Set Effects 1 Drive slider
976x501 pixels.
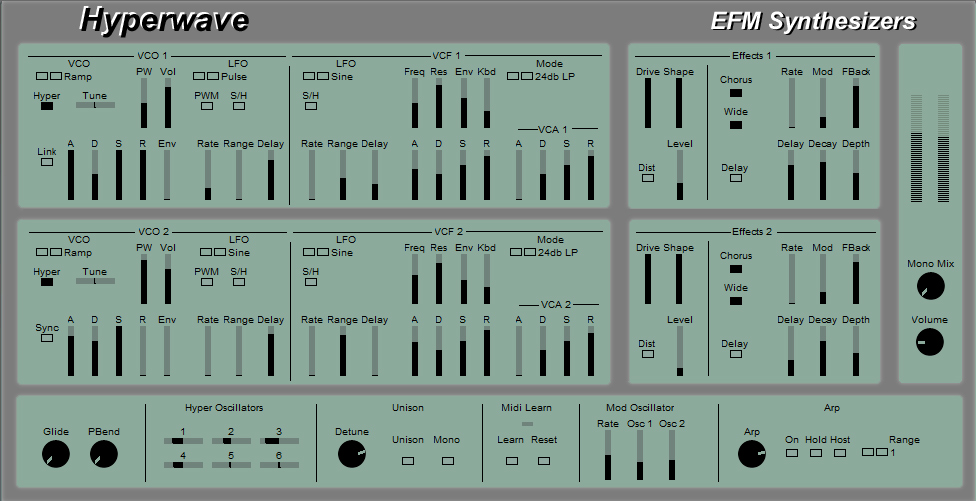tap(647, 103)
